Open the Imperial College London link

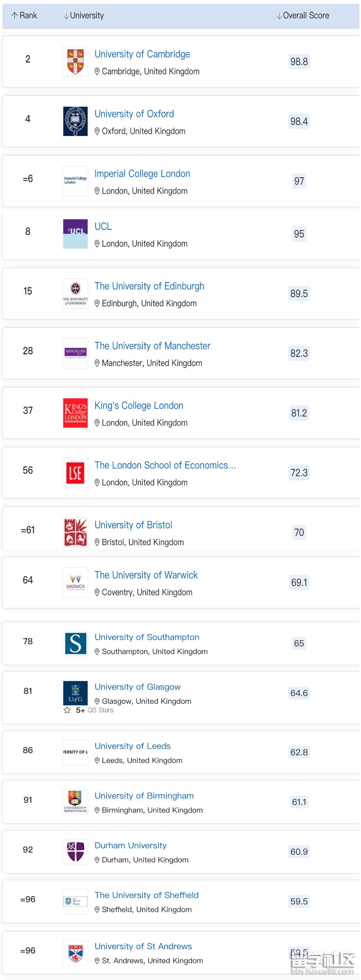142,173
